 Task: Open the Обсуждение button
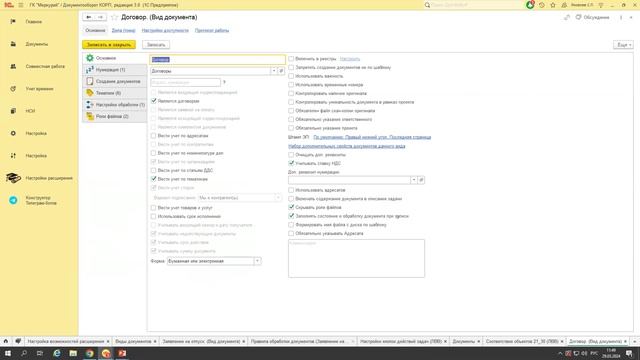tap(592, 17)
